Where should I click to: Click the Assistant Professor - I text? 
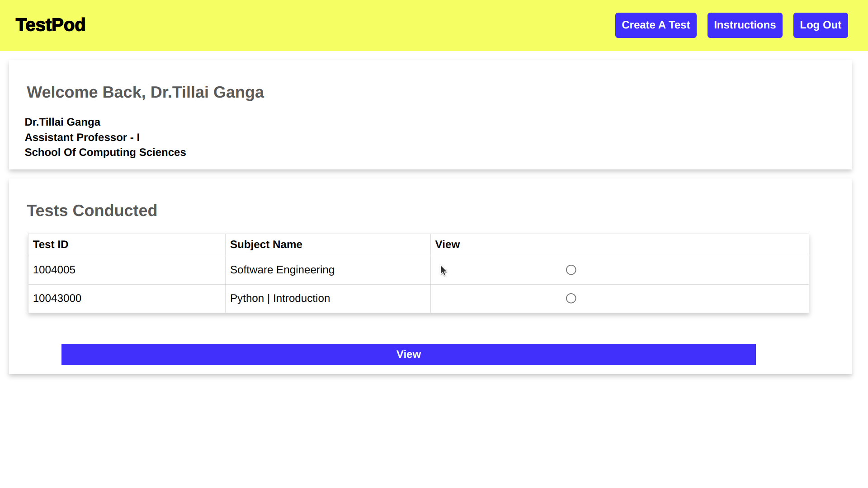82,137
